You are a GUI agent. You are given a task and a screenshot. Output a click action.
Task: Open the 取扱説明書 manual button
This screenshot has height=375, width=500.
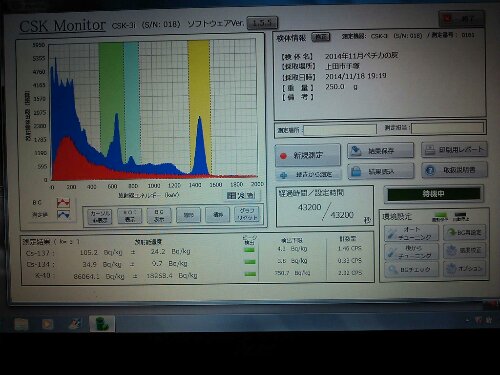(x=454, y=170)
